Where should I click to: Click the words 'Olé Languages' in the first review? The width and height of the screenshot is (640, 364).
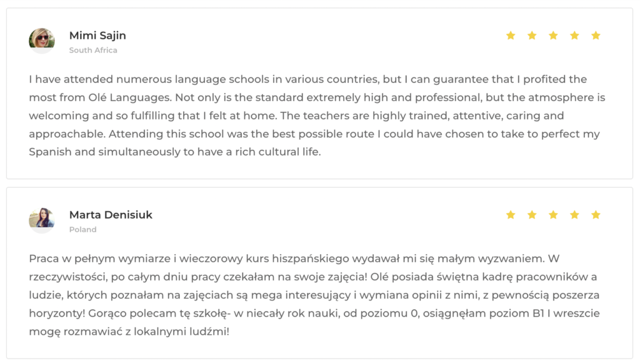point(130,97)
